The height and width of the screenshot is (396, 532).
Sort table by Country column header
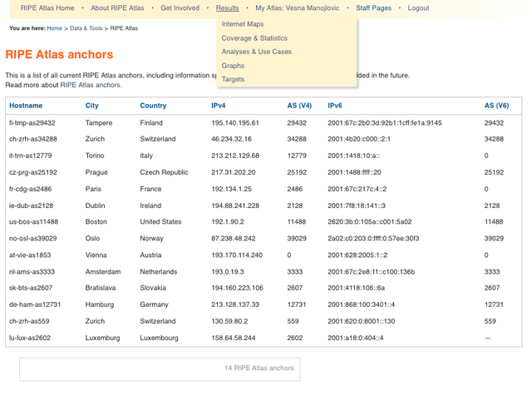153,106
